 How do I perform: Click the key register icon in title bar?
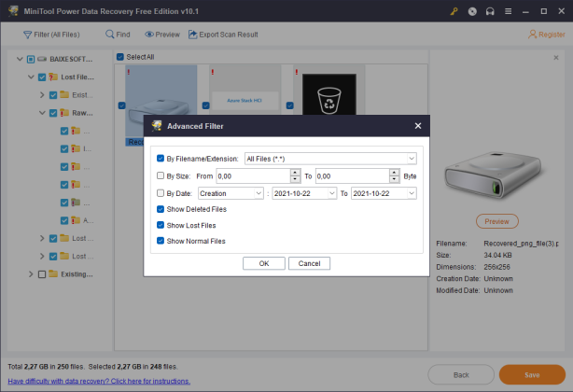pyautogui.click(x=454, y=11)
